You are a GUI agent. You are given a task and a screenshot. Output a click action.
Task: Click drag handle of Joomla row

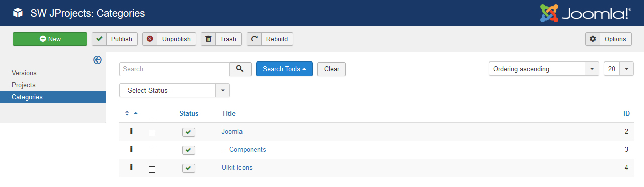point(131,131)
